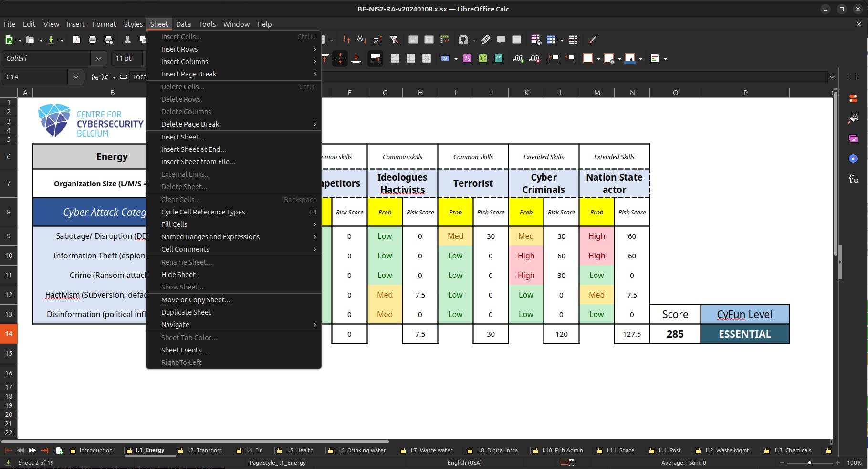Switch to the I.5_Health sheet tab
This screenshot has height=469, width=868.
coord(300,450)
